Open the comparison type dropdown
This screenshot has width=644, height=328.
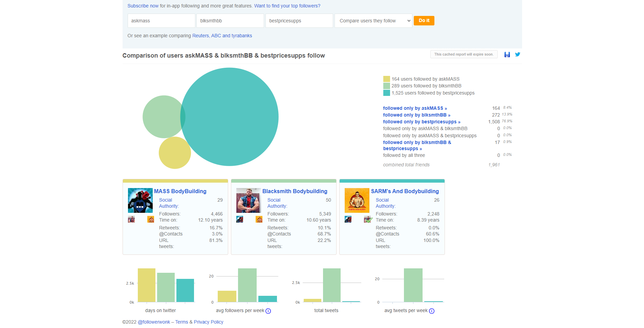click(373, 21)
